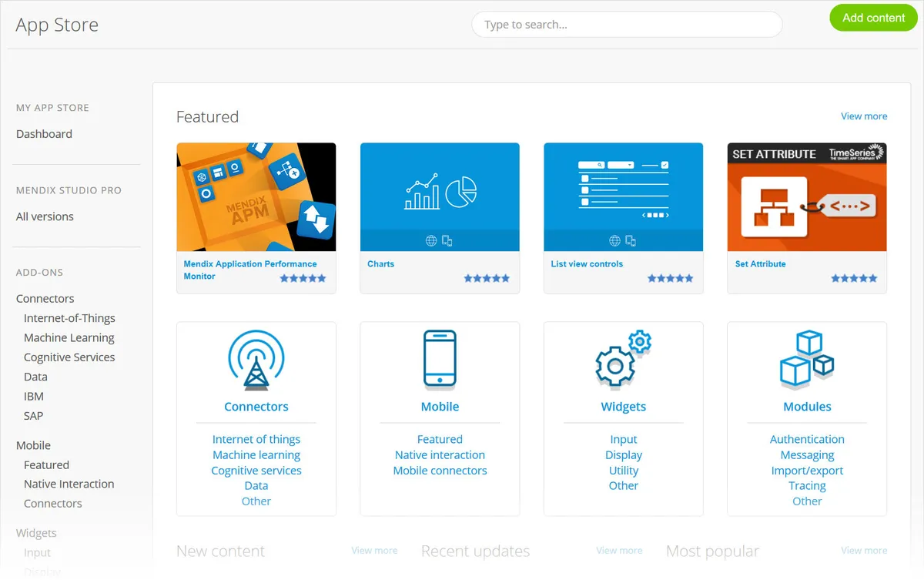Open Data link in Connectors card

(x=256, y=486)
